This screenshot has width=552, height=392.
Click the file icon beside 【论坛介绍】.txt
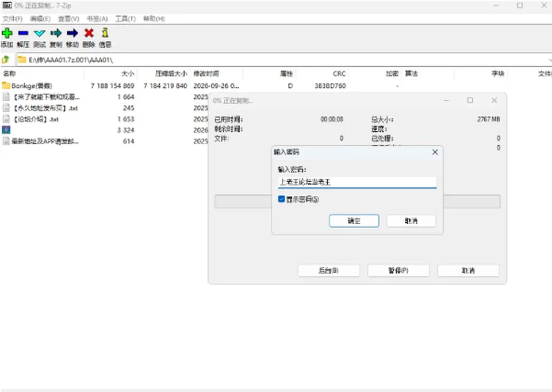tap(6, 119)
